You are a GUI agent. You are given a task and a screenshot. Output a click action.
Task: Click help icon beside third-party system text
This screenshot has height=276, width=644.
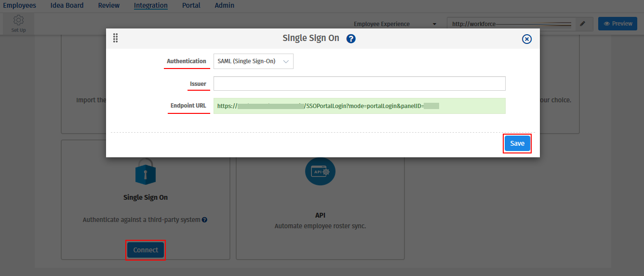coord(204,220)
